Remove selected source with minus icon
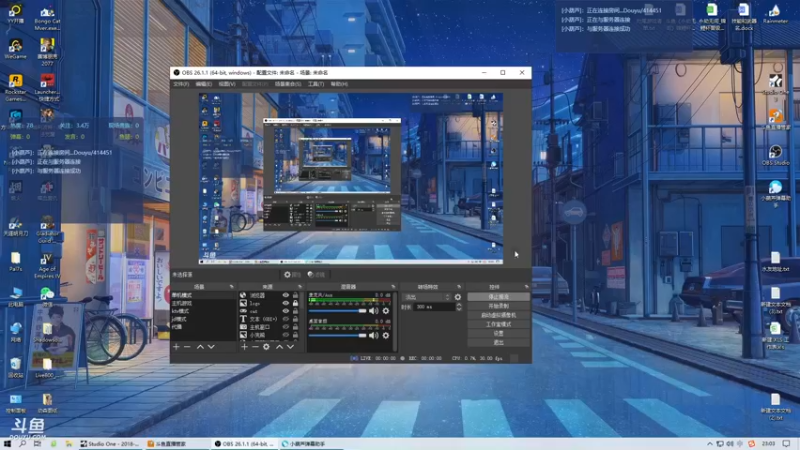 [255, 347]
